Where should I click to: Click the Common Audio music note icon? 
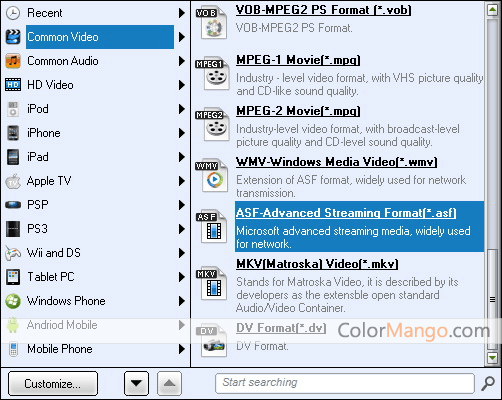coord(13,61)
